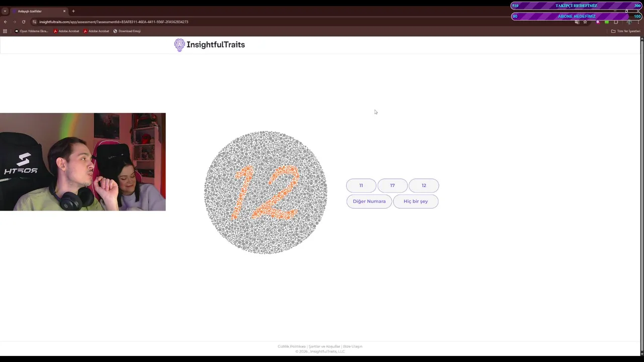Select the Hiç bir şey option

(416, 201)
